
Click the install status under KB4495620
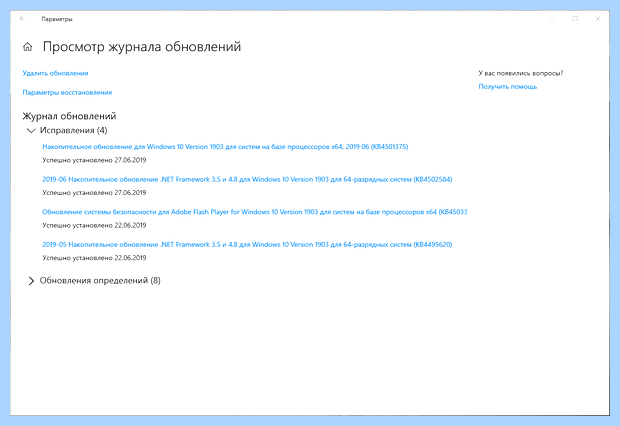pyautogui.click(x=94, y=258)
